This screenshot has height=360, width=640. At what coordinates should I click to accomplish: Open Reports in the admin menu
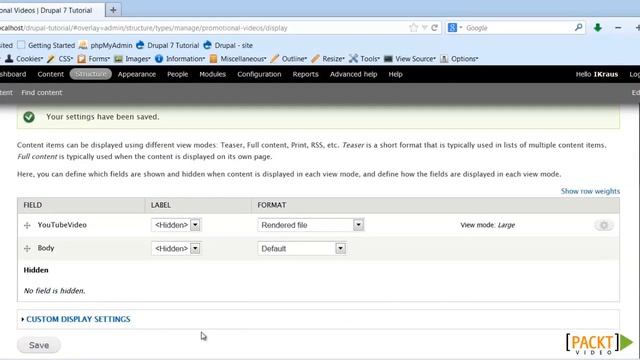305,74
